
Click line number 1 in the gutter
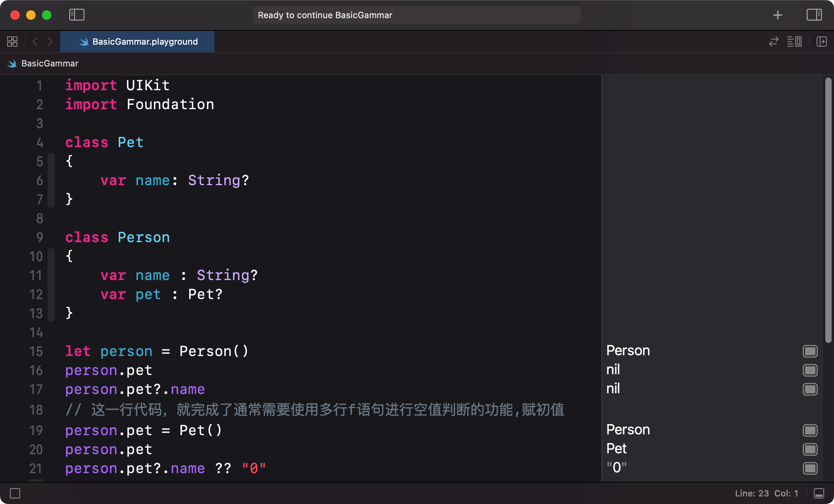pos(39,85)
